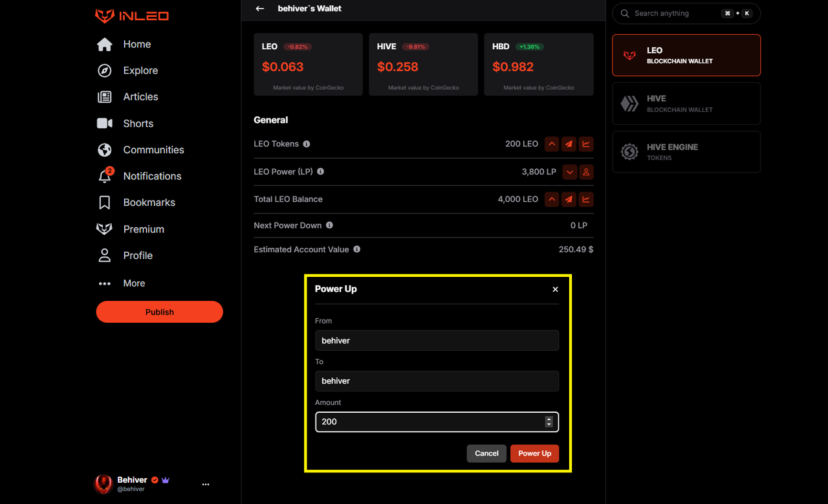Go to Communities in the sidebar
Screen dimensions: 828x504
154,150
